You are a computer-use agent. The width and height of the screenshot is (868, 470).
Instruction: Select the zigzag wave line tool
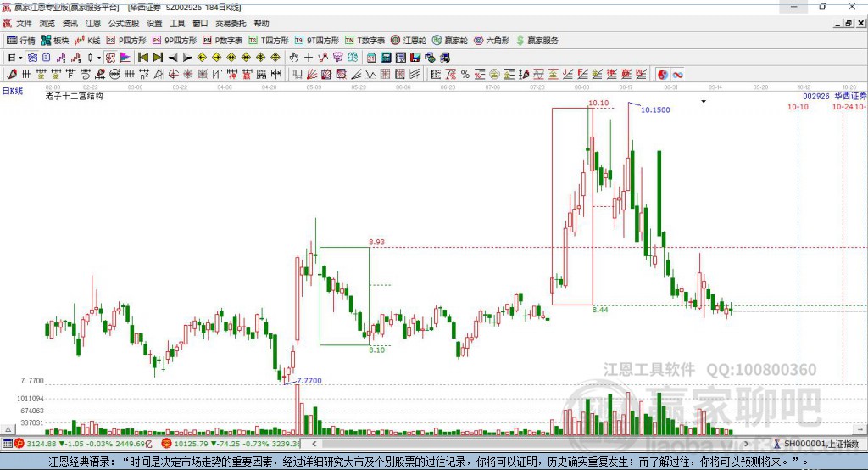point(370,75)
